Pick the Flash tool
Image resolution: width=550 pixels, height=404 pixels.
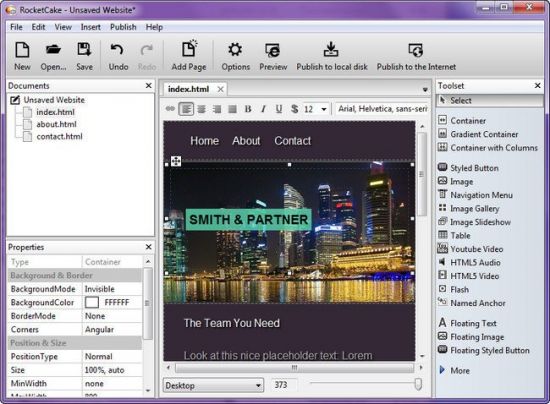pyautogui.click(x=454, y=289)
